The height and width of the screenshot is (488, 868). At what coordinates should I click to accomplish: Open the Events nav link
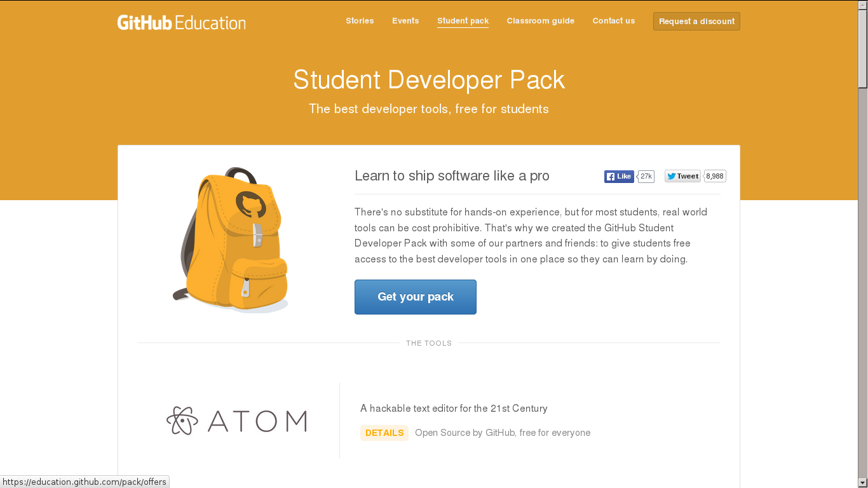pos(405,21)
